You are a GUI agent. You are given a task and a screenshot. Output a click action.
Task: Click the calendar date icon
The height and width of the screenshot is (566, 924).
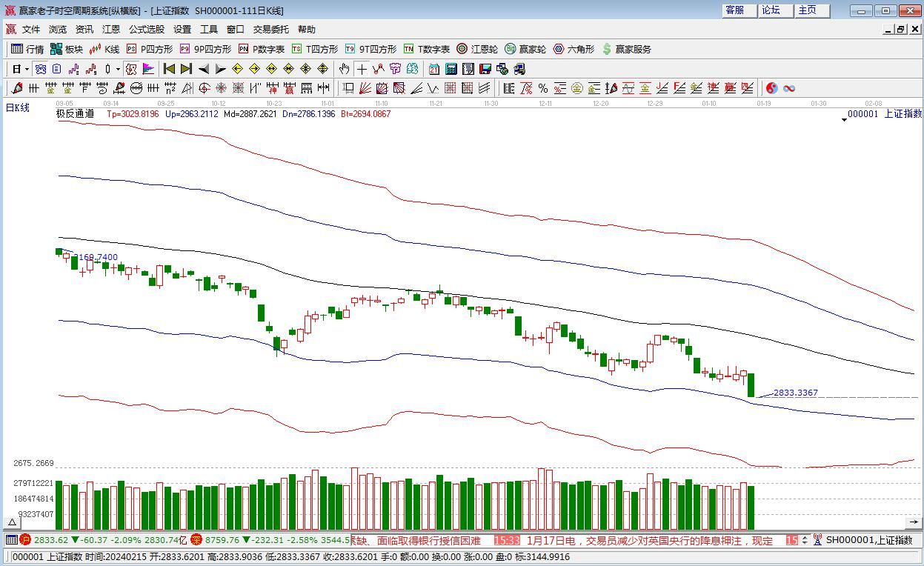(x=433, y=69)
